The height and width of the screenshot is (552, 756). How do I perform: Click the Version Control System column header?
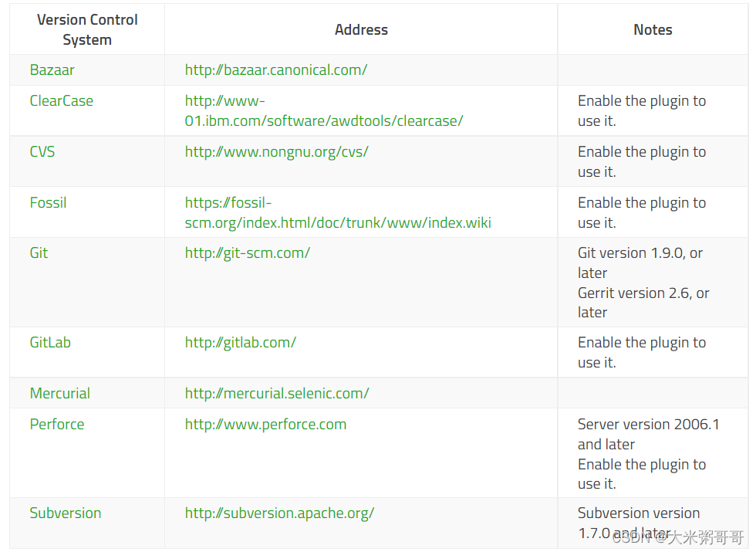point(87,30)
